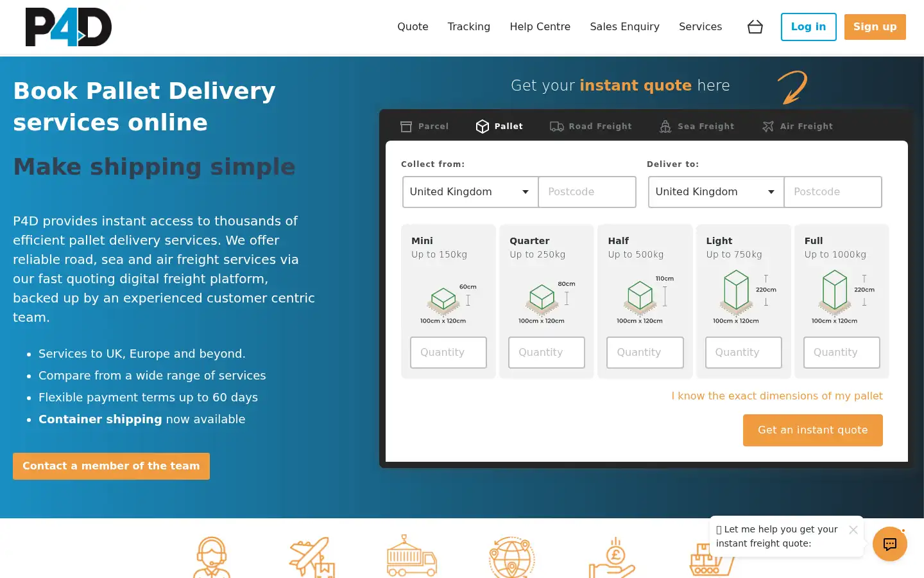924x578 pixels.
Task: Focus the Collect from Postcode field
Action: click(x=587, y=192)
